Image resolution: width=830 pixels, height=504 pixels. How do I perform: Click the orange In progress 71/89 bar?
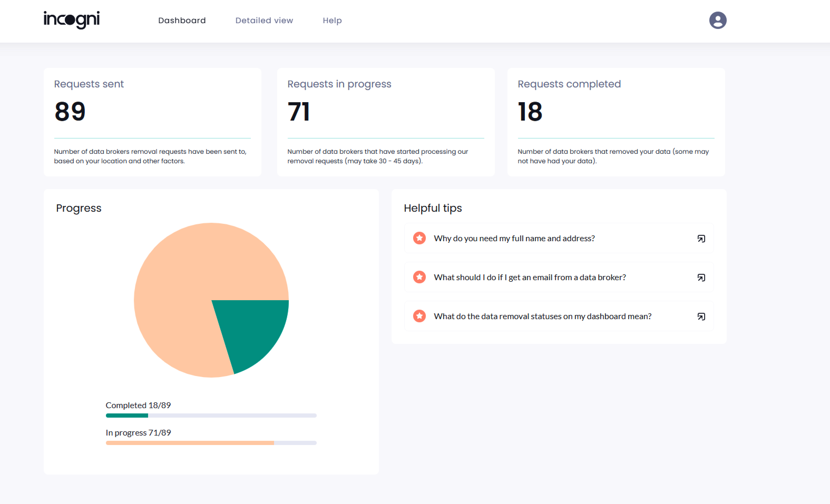coord(190,443)
